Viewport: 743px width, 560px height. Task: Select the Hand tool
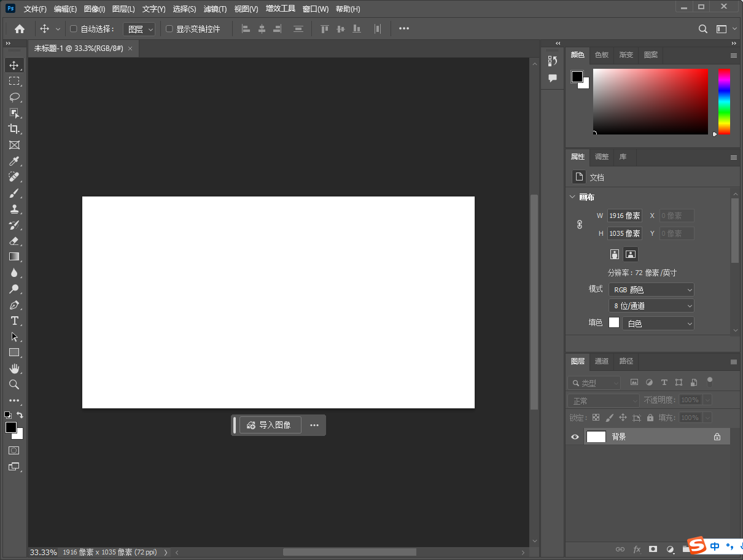coord(15,368)
